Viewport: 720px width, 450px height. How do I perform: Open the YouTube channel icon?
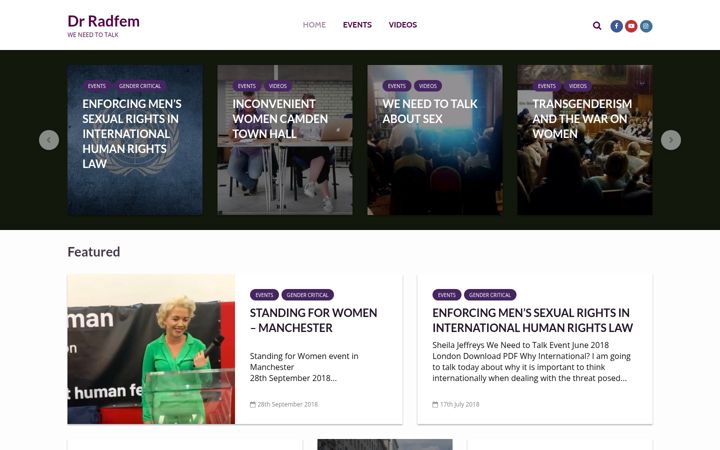point(631,26)
